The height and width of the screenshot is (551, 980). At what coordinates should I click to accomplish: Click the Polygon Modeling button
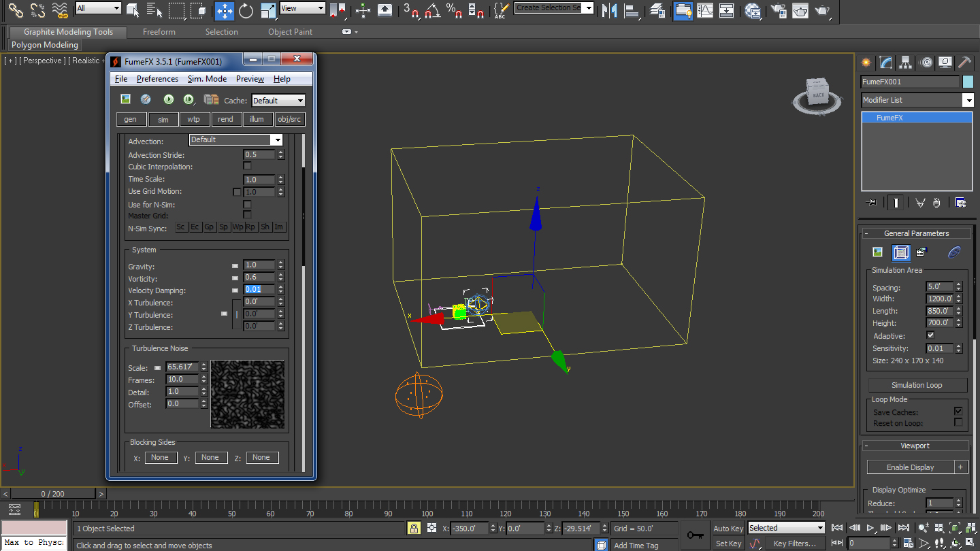[x=46, y=45]
